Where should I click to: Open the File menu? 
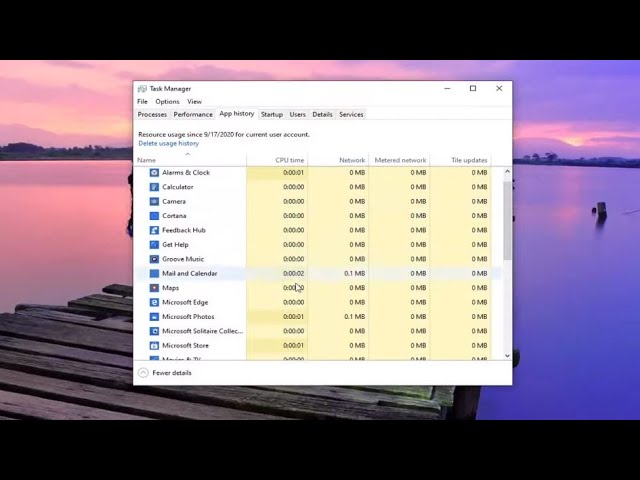coord(142,102)
